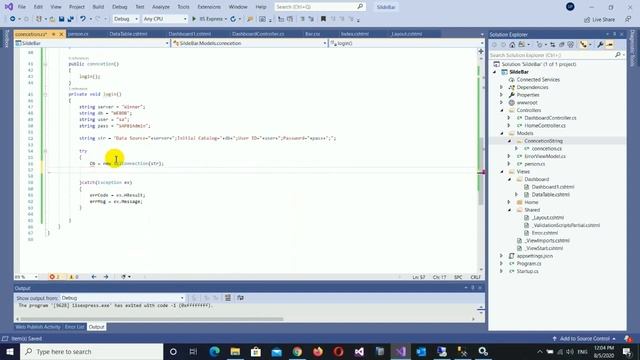The image size is (640, 360).
Task: Click the Home icon in Solution Explorer
Action: pos(512,45)
